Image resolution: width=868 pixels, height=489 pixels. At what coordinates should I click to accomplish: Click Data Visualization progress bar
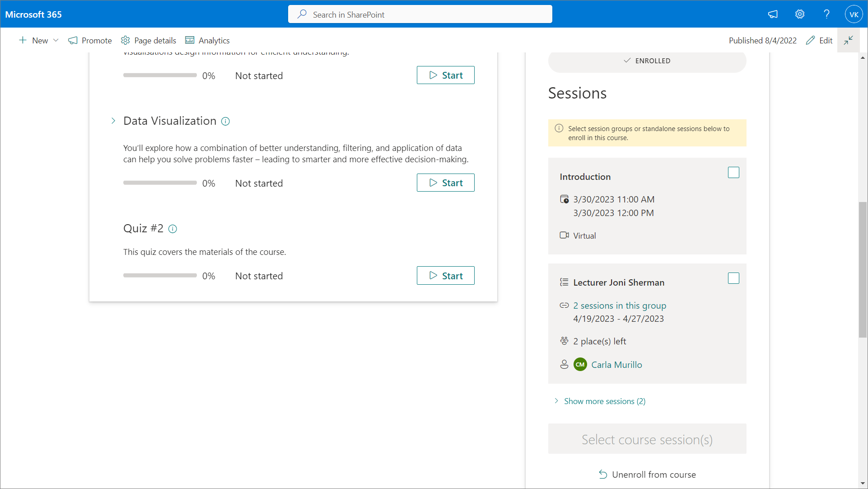point(160,183)
